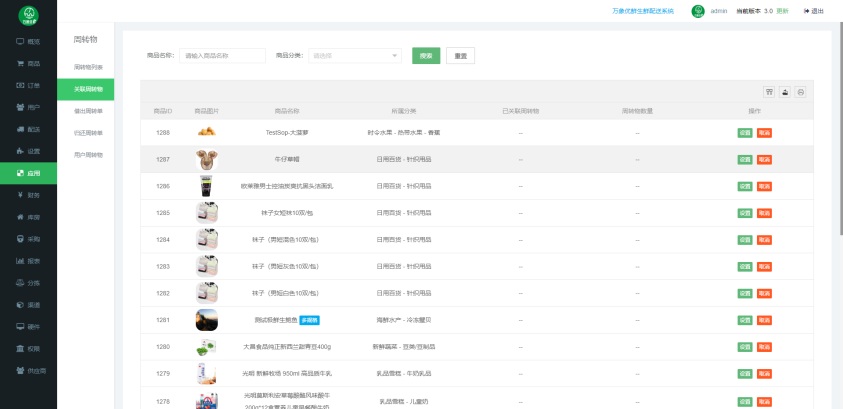This screenshot has height=409, width=843.
Task: Click the table export icon
Action: point(785,92)
